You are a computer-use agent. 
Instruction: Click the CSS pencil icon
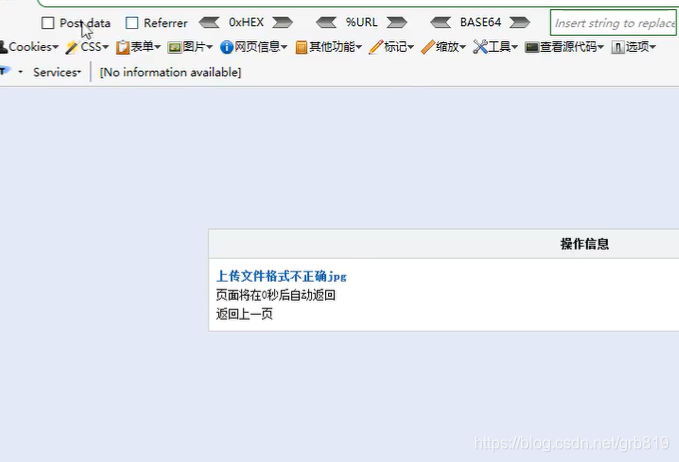(x=71, y=47)
